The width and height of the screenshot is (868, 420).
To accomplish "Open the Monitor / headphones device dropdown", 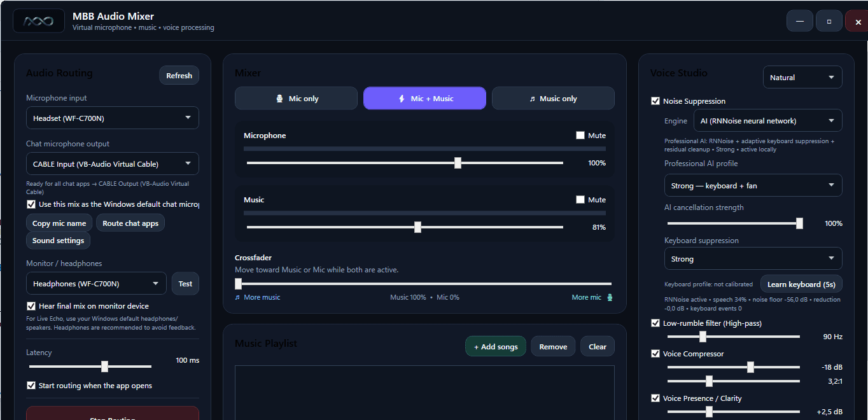I will (x=96, y=283).
